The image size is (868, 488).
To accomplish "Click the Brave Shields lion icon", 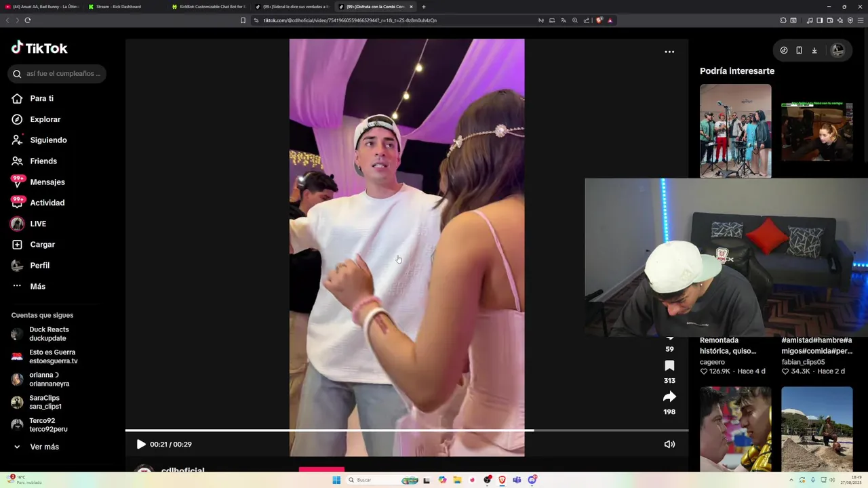I will click(x=599, y=20).
